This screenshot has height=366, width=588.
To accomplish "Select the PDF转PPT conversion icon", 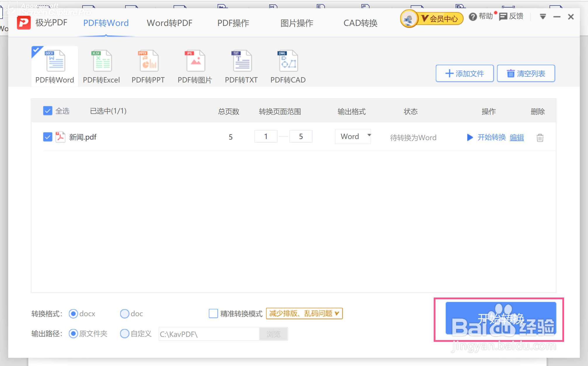I will tap(148, 62).
